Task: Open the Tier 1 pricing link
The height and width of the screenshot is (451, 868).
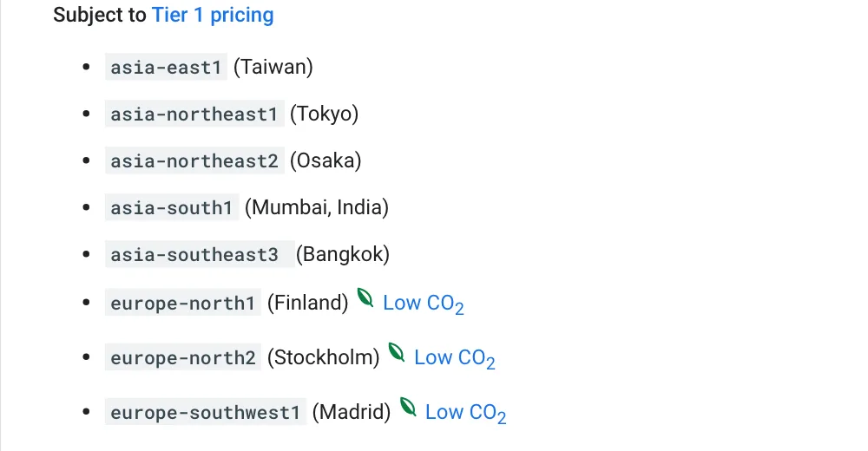Action: 213,15
